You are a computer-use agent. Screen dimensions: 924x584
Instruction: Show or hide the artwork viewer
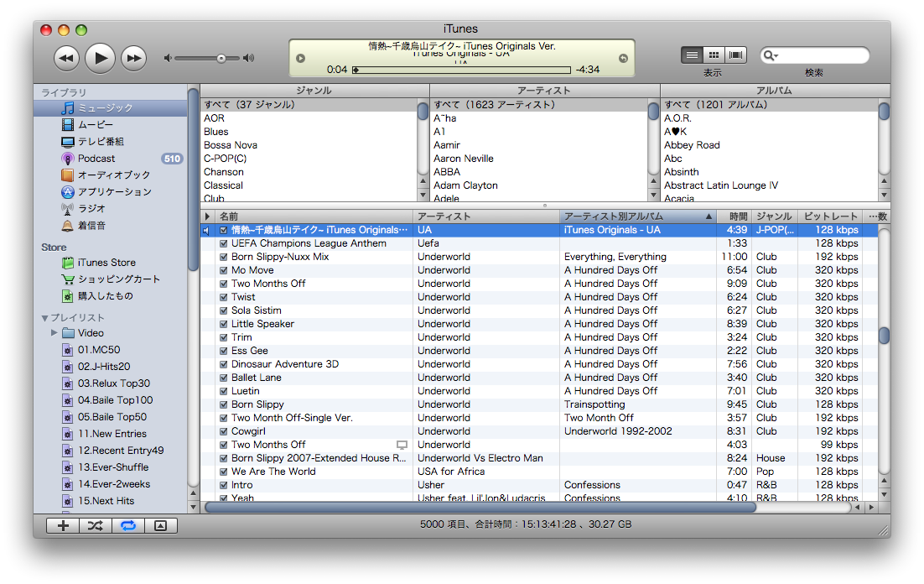click(160, 525)
